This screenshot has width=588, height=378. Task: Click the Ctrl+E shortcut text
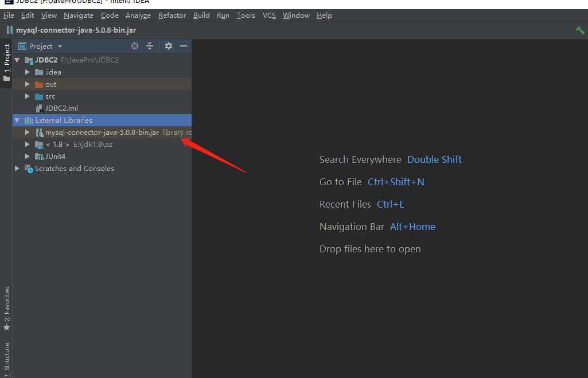[391, 204]
